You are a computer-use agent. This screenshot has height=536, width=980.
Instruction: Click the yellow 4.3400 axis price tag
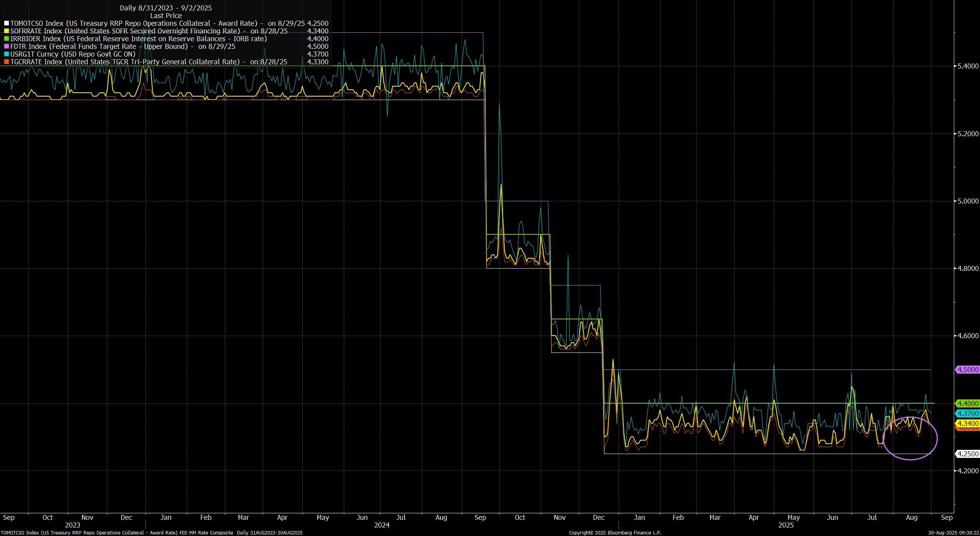point(967,424)
